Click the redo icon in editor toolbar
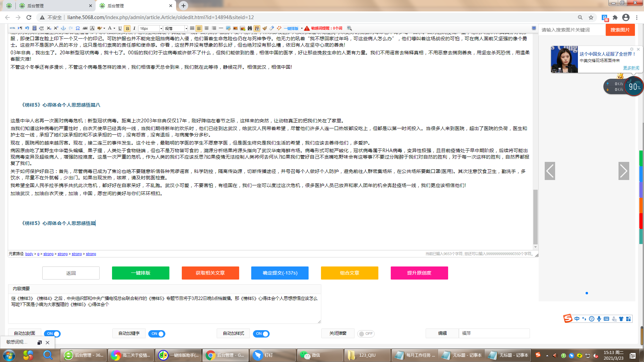 click(70, 28)
